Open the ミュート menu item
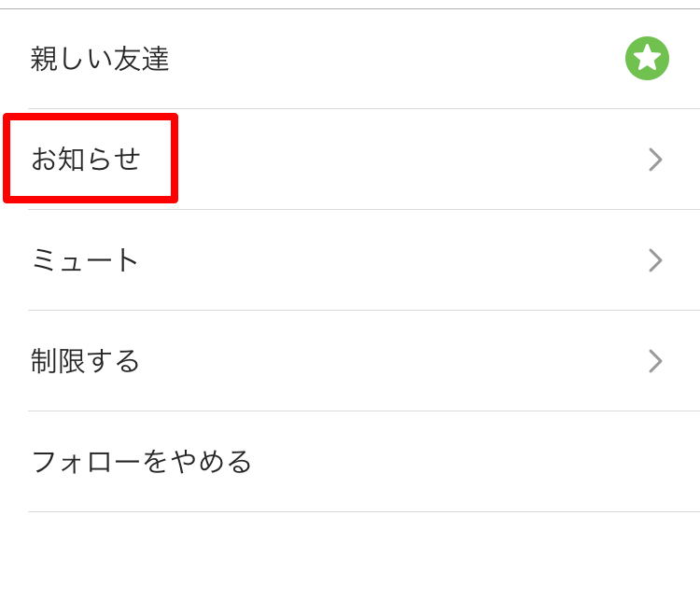 (350, 260)
